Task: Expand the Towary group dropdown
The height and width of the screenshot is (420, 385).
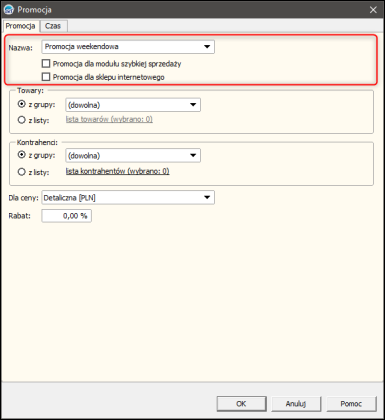Action: click(x=193, y=105)
